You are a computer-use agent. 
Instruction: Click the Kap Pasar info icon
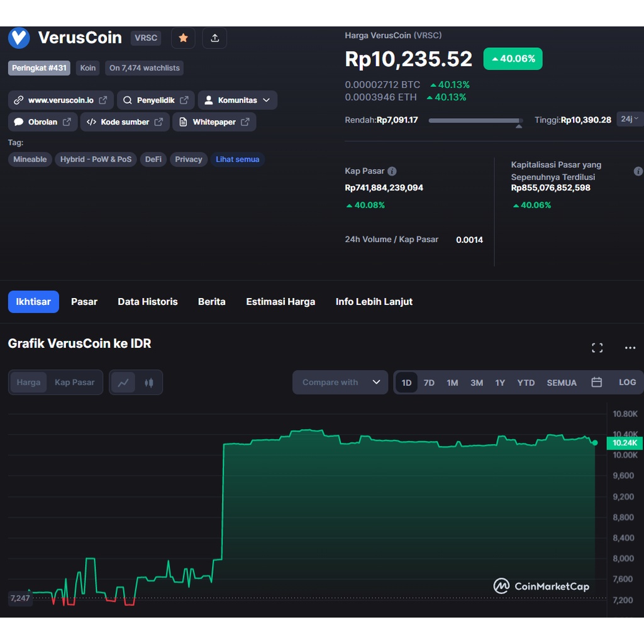click(392, 171)
